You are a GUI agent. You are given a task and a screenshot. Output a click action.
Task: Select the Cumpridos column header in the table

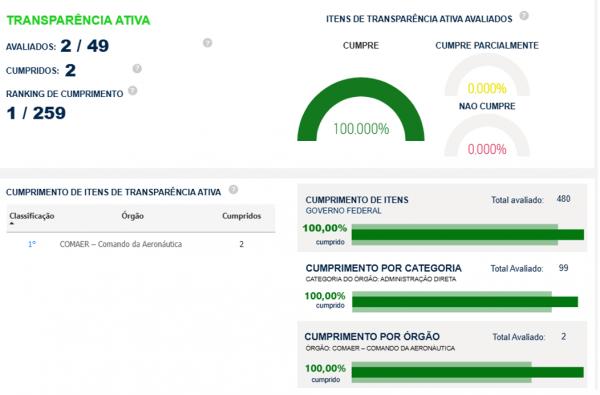(241, 216)
